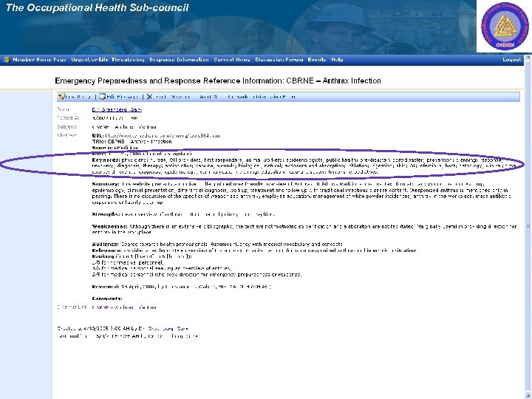Click Alert Me in the toolbar

pyautogui.click(x=208, y=97)
